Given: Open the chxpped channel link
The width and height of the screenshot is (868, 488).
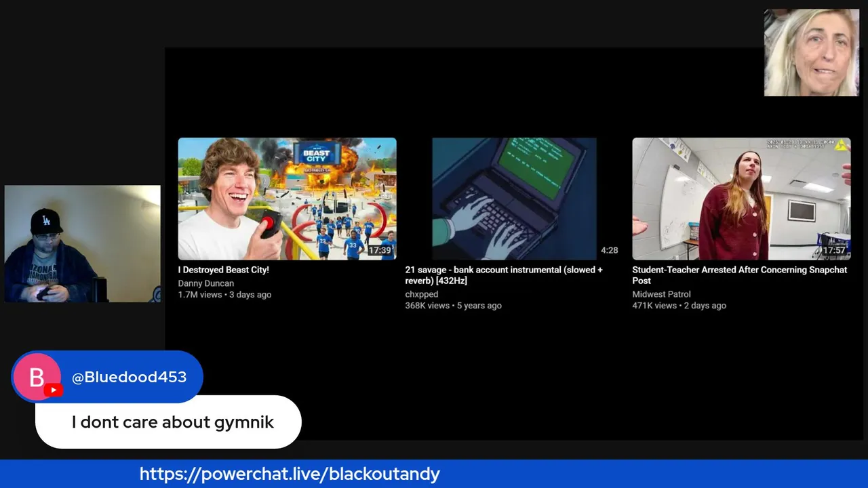Looking at the screenshot, I should click(422, 294).
